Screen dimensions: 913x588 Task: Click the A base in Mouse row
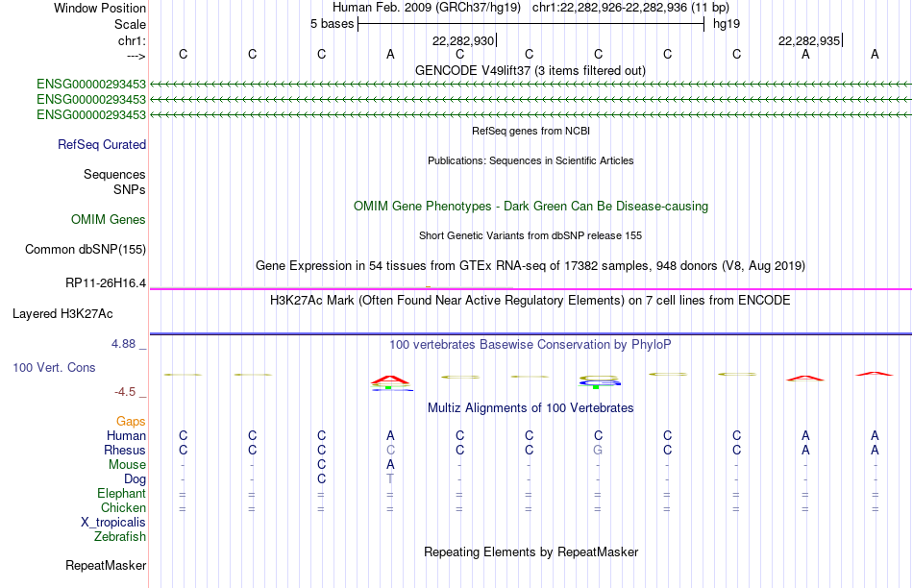click(x=390, y=465)
